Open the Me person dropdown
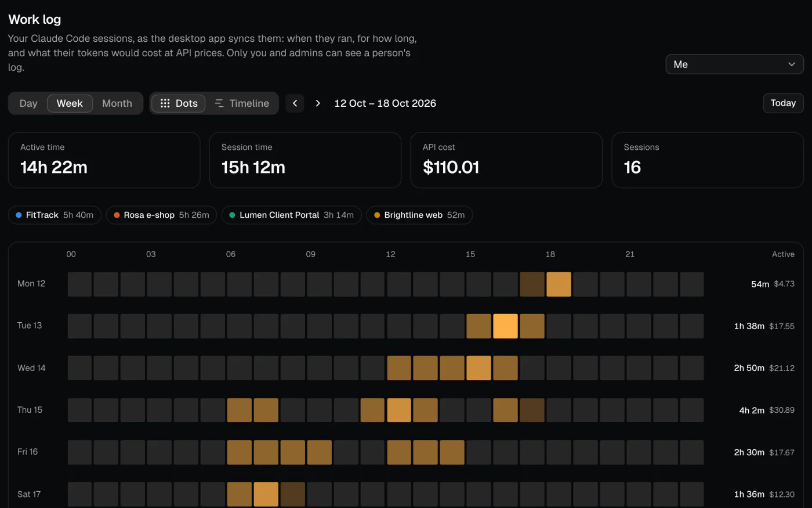The image size is (812, 508). 734,64
